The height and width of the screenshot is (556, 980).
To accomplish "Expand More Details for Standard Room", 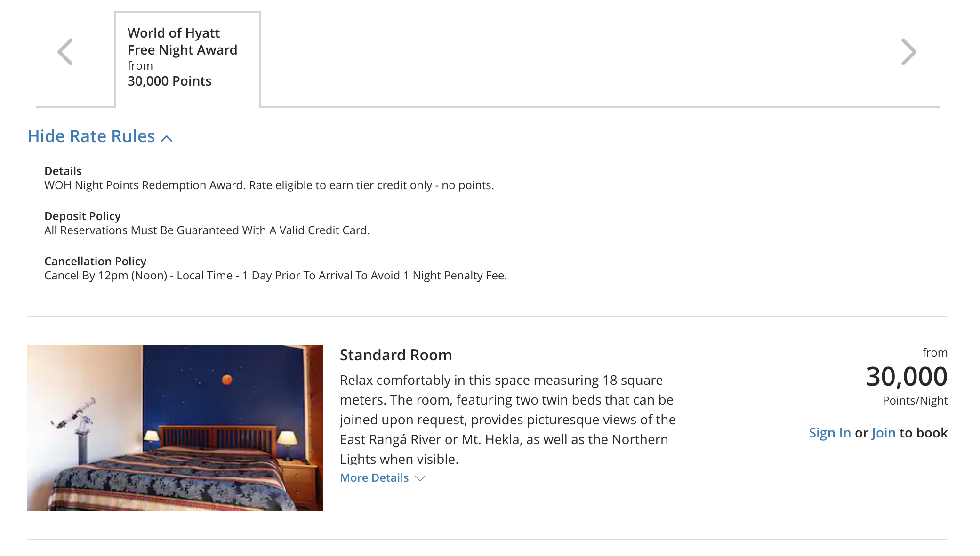I will pos(383,478).
